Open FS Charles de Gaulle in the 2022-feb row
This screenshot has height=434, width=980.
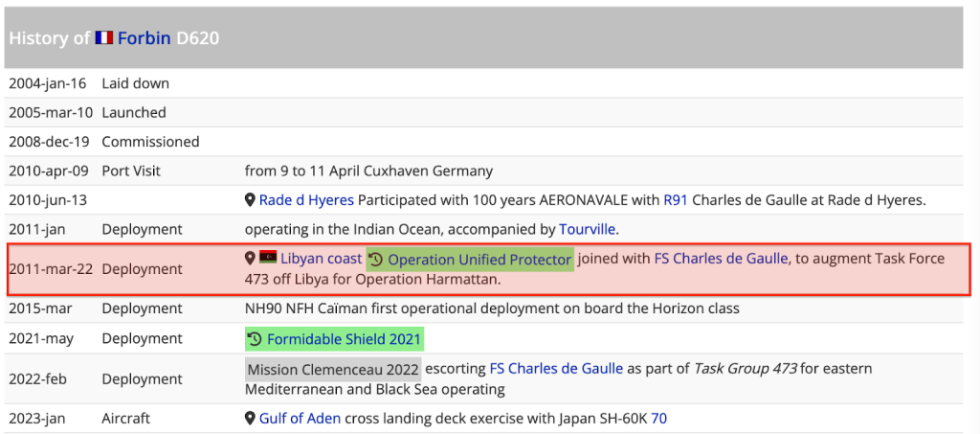pos(557,369)
